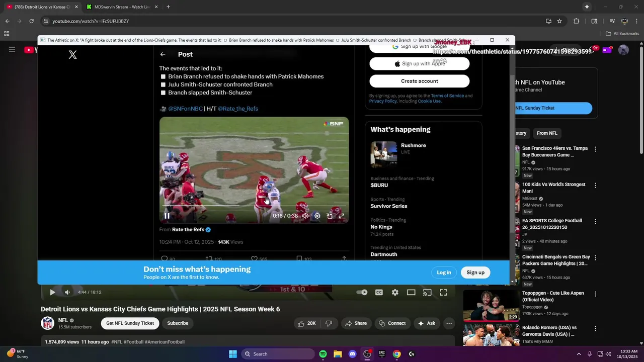644x362 pixels.
Task: Enter YouTube fullscreen mode
Action: coord(443,292)
